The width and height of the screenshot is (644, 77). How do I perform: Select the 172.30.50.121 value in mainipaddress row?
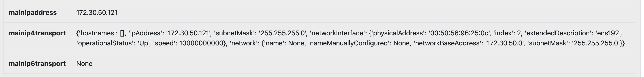point(97,13)
